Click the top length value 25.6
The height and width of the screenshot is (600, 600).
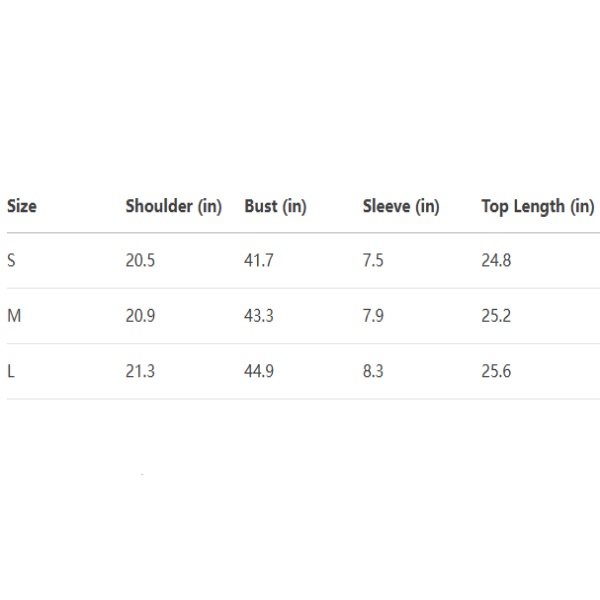pyautogui.click(x=496, y=371)
